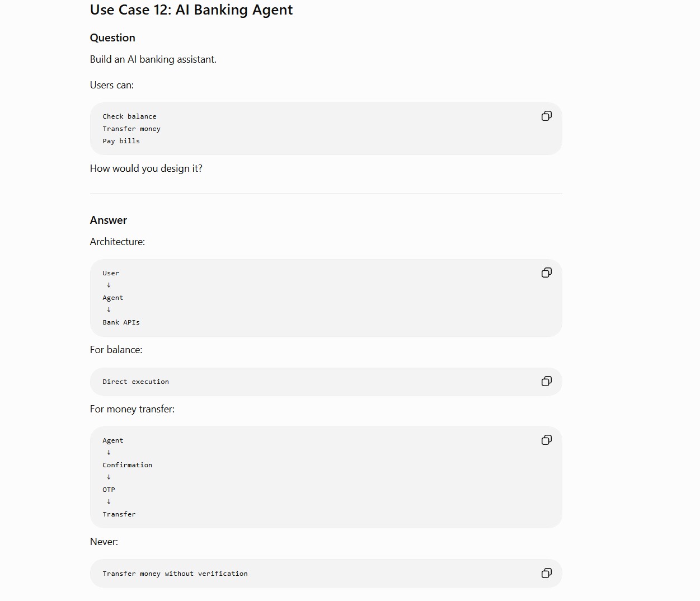Click the Direct execution code text
This screenshot has width=700, height=601.
(x=136, y=382)
